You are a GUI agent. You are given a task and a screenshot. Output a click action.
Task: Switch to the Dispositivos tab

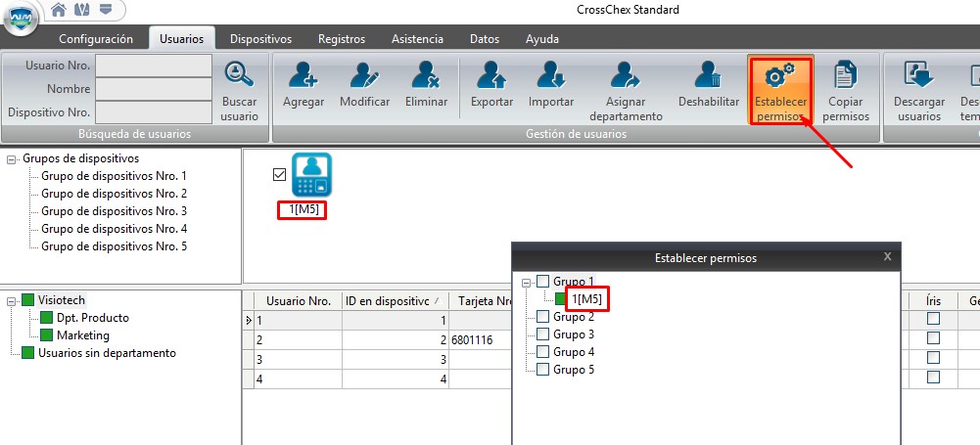pos(260,39)
